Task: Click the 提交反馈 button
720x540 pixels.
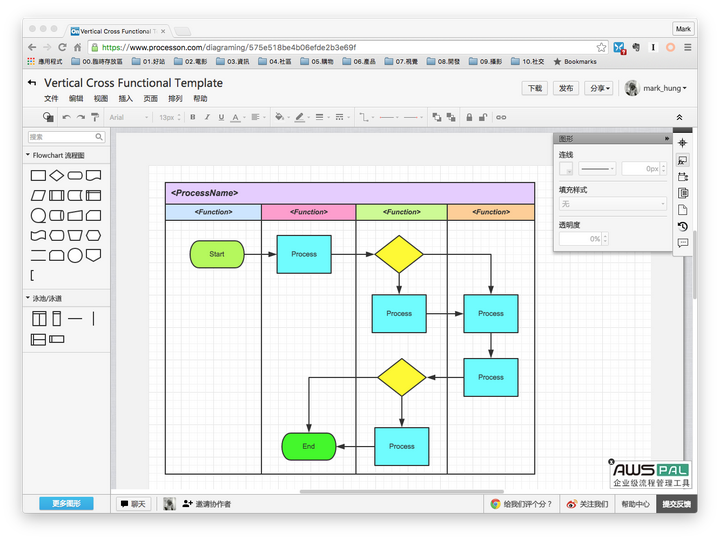Action: point(676,504)
